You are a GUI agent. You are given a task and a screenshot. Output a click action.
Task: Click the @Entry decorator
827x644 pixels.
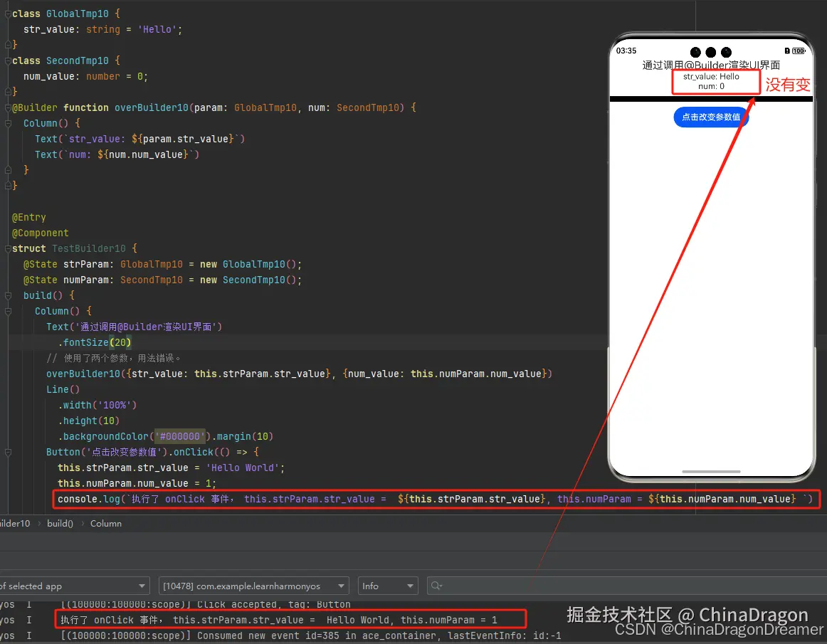pyautogui.click(x=29, y=217)
